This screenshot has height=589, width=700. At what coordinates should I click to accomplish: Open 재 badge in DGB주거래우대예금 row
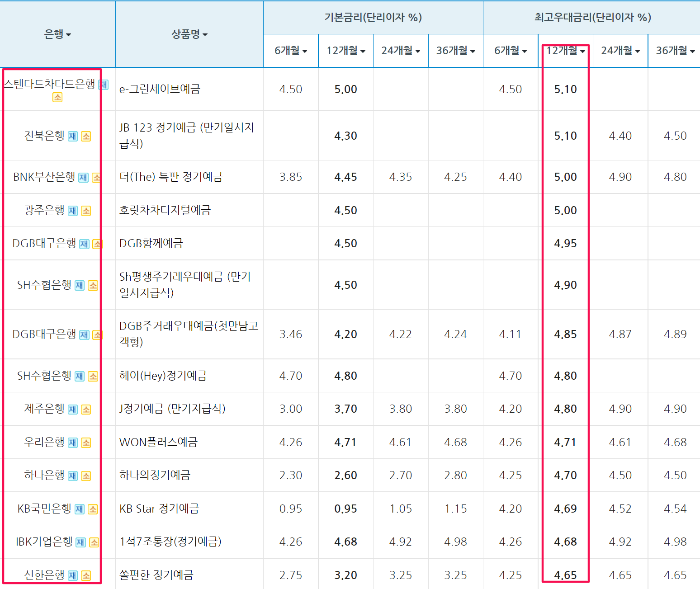pyautogui.click(x=84, y=335)
